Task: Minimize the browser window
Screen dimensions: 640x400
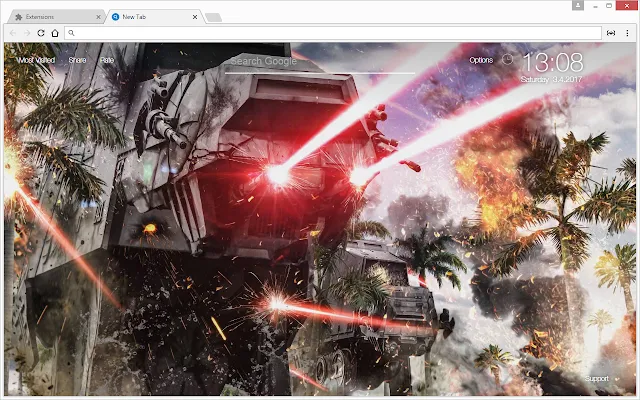Action: click(596, 6)
